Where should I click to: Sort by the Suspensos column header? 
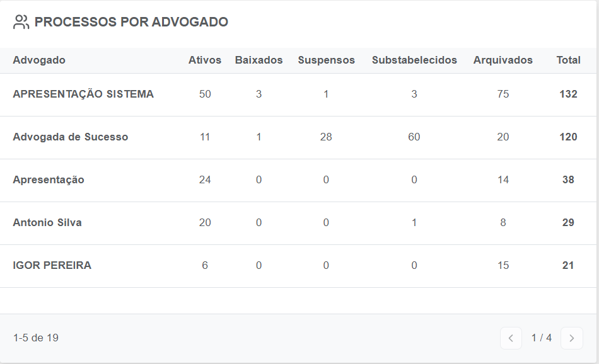[x=326, y=60]
